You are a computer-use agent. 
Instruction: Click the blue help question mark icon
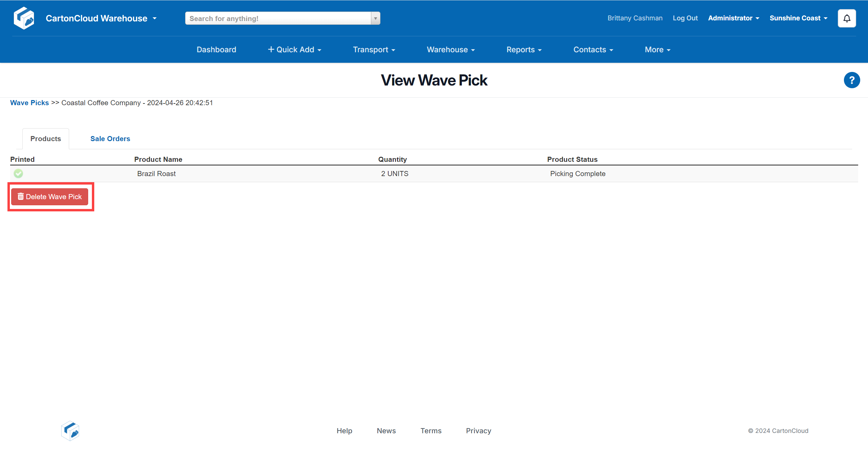[x=851, y=80]
